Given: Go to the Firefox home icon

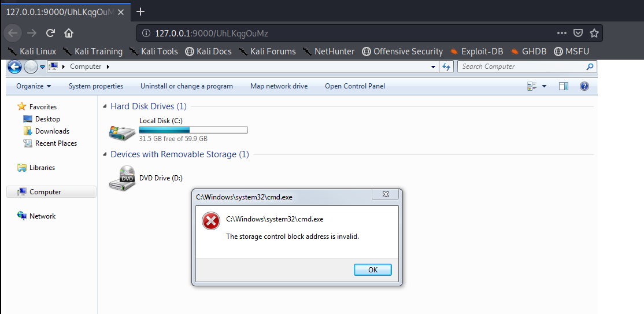Looking at the screenshot, I should [69, 33].
